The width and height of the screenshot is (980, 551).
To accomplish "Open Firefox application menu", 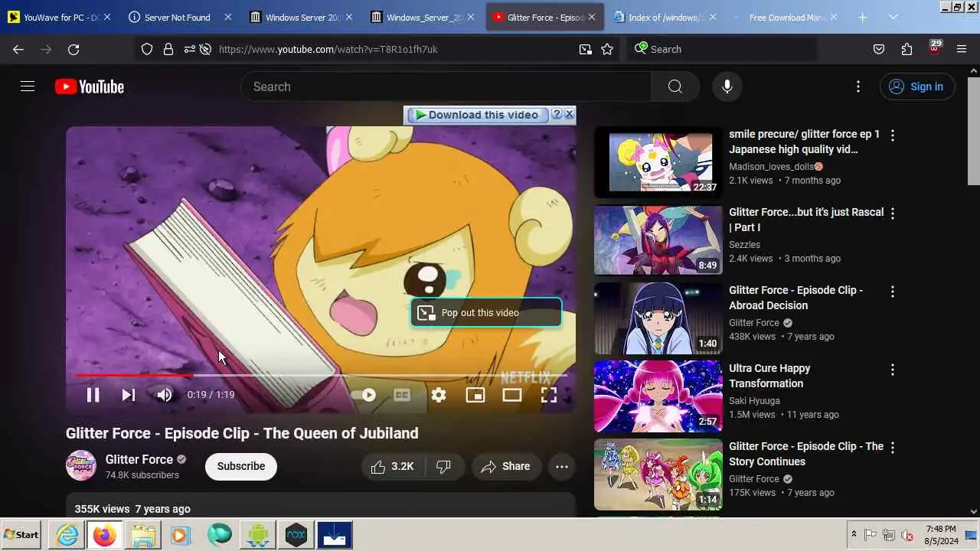I will click(x=962, y=49).
